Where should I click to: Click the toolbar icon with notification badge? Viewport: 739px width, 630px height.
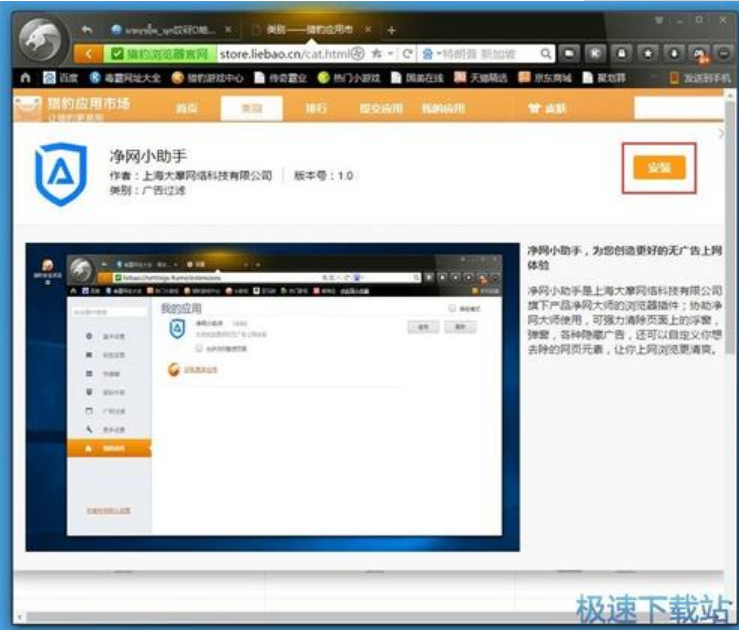(699, 54)
